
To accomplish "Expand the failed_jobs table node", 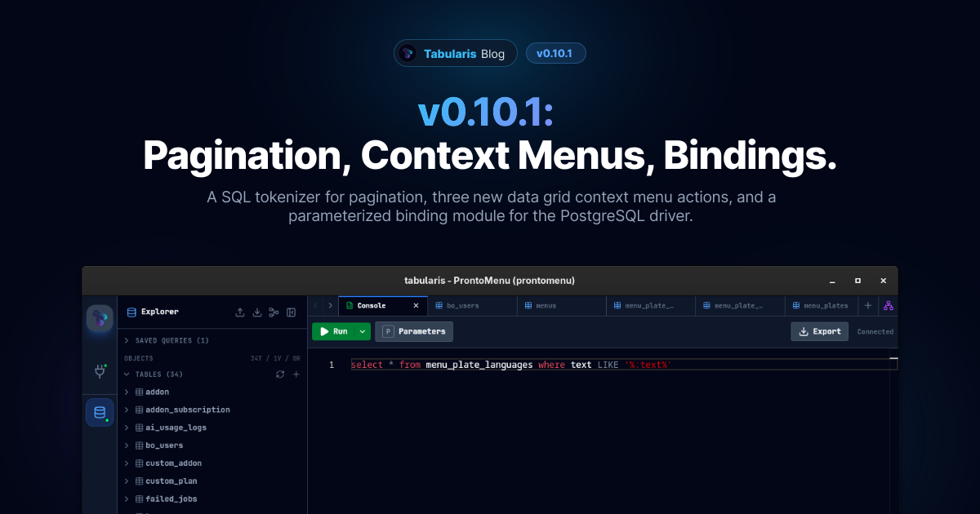I will coord(127,498).
